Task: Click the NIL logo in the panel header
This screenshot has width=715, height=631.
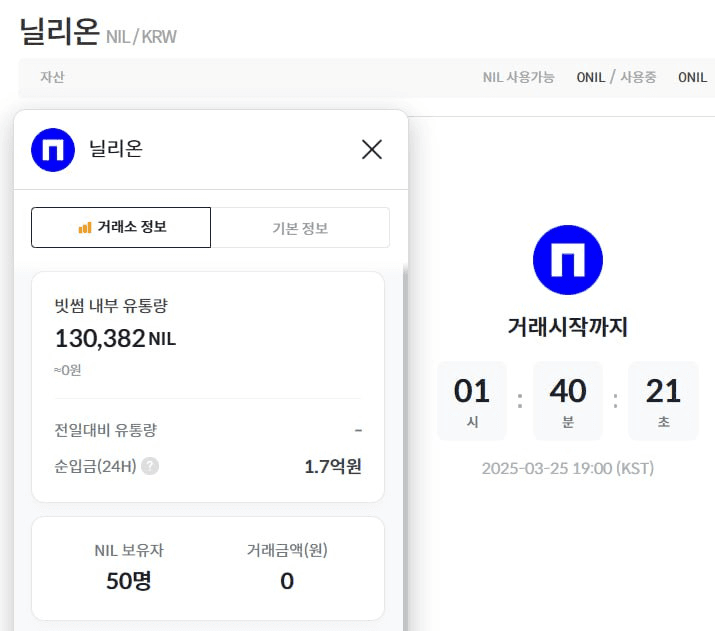Action: tap(53, 150)
